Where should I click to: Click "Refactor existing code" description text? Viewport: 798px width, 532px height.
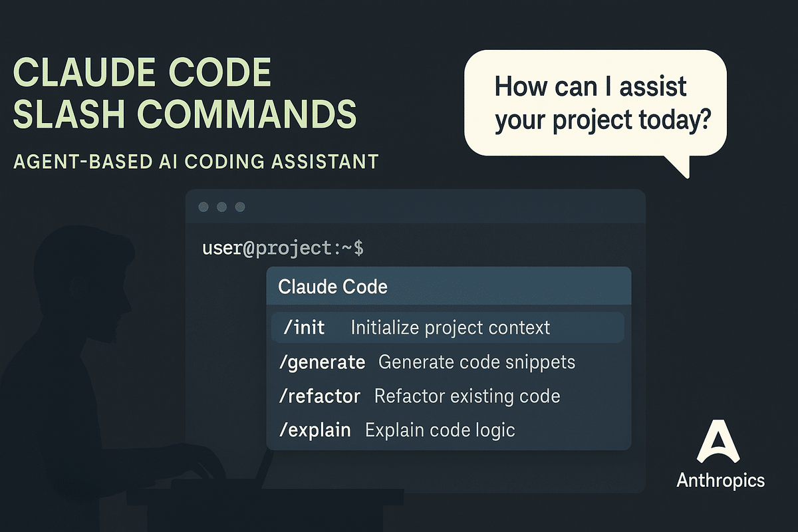tap(467, 396)
